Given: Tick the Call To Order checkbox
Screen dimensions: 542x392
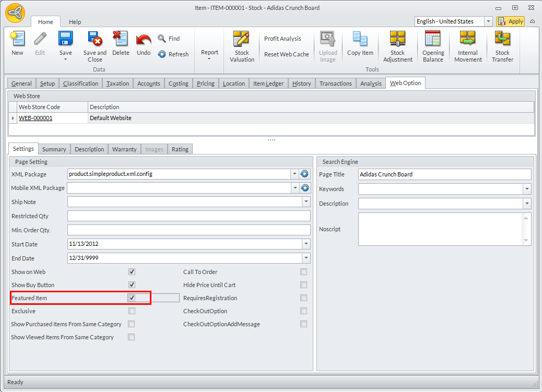Looking at the screenshot, I should 303,272.
